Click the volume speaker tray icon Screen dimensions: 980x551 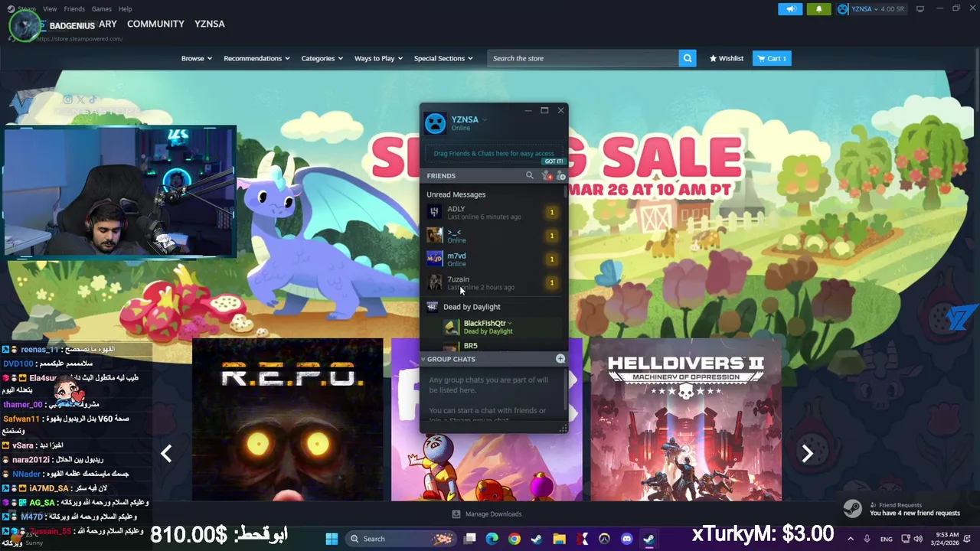pos(918,539)
